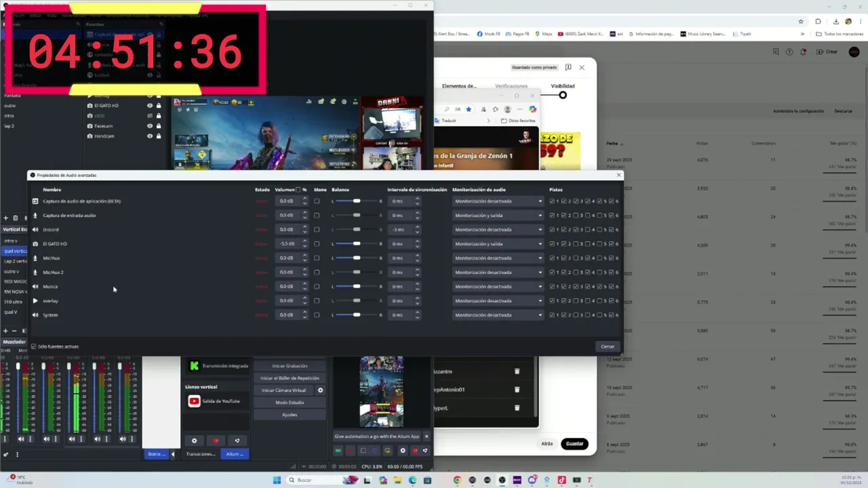The image size is (868, 488).
Task: Lock toggle for the Facecam source
Action: tap(159, 126)
